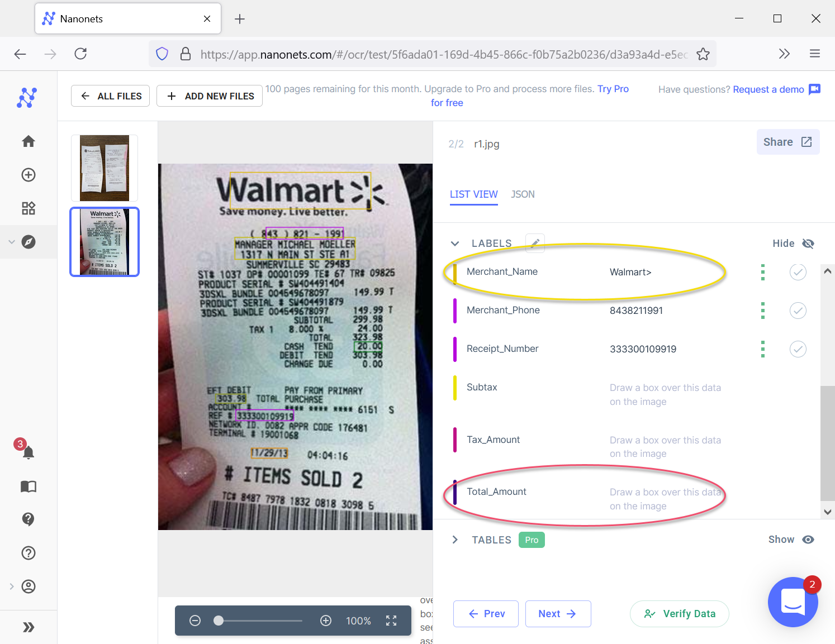
Task: Click the fullscreen expand icon in zoom bar
Action: tap(391, 621)
